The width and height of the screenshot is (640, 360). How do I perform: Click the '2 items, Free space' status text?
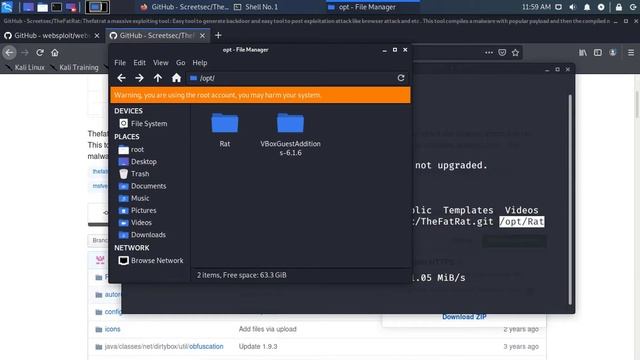[x=242, y=275]
